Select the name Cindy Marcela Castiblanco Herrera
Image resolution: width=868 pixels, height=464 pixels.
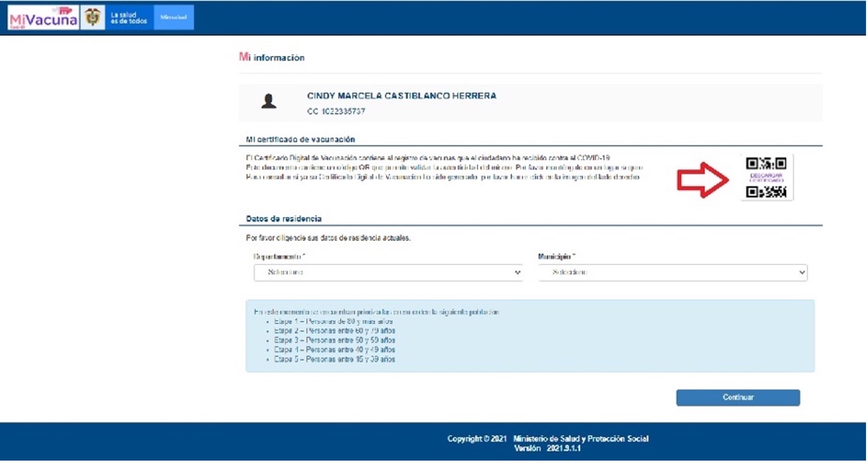pyautogui.click(x=401, y=96)
